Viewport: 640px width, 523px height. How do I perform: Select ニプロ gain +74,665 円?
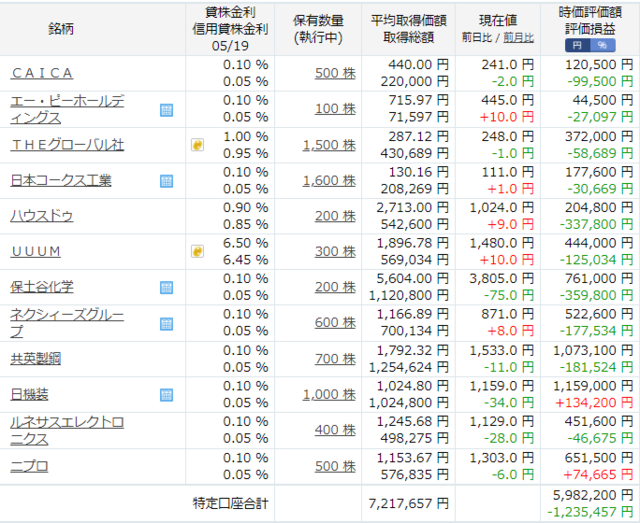point(598,475)
